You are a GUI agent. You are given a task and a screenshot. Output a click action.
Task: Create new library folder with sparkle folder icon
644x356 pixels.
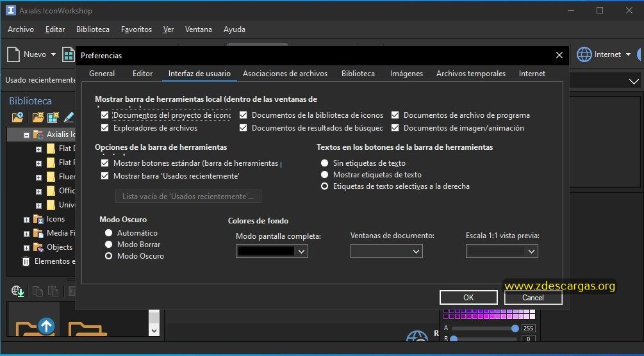click(38, 117)
